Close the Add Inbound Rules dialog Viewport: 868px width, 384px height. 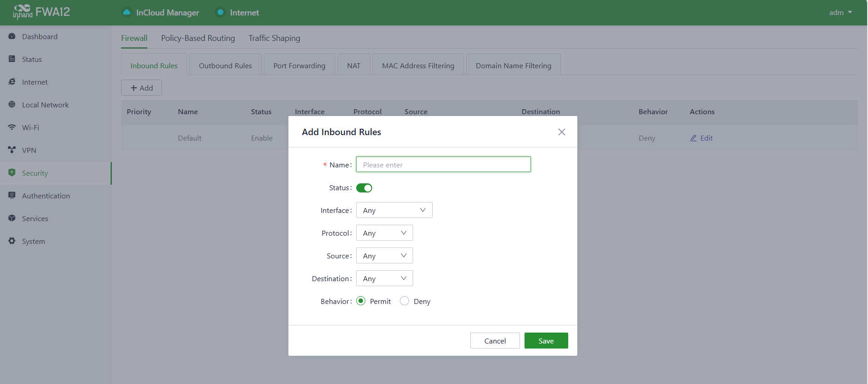561,132
